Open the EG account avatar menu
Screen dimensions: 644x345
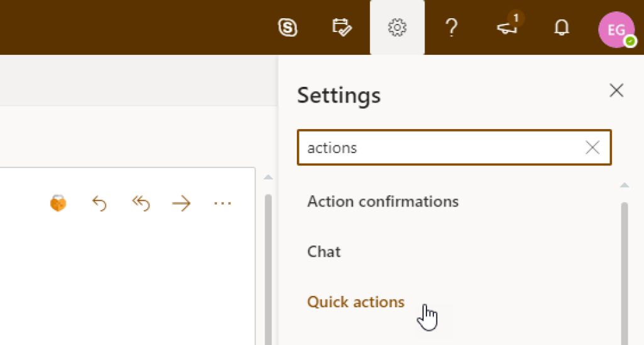pos(616,29)
